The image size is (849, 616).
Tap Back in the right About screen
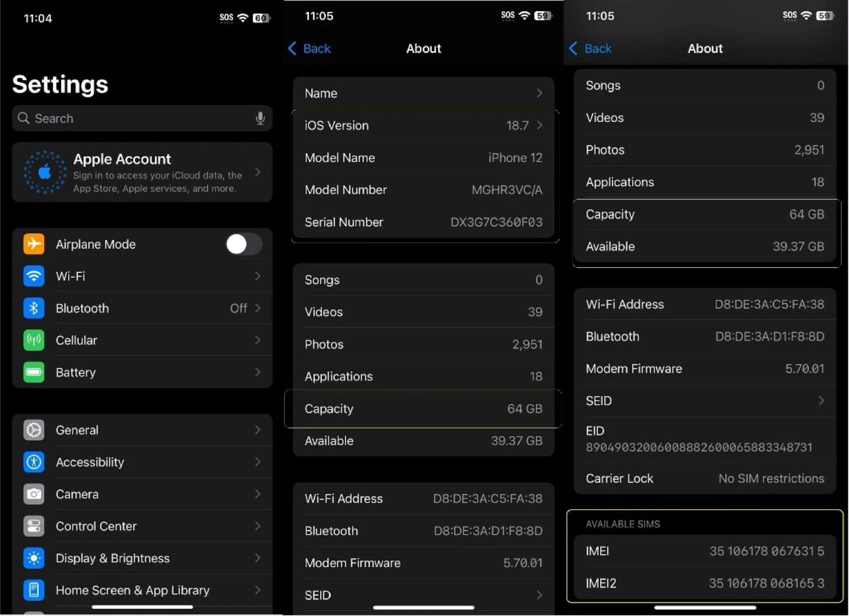point(591,49)
